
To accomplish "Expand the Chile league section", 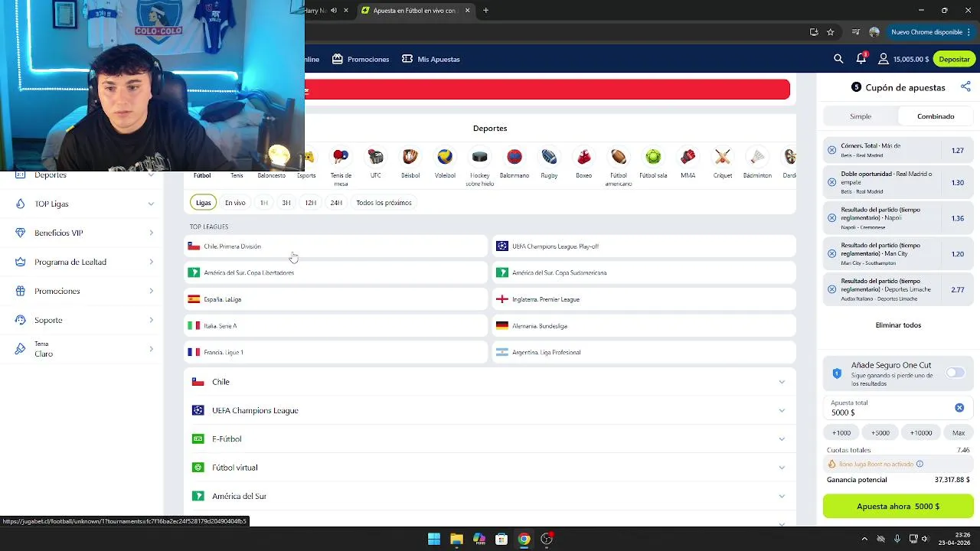I will click(490, 381).
